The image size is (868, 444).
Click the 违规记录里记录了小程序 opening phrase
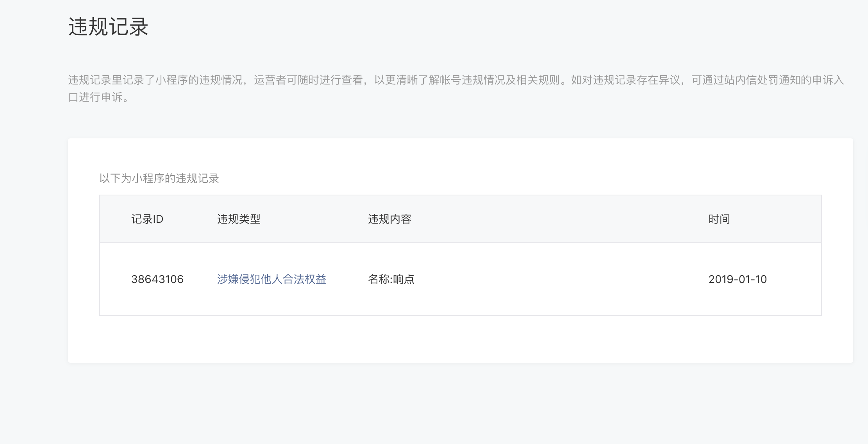pos(128,80)
